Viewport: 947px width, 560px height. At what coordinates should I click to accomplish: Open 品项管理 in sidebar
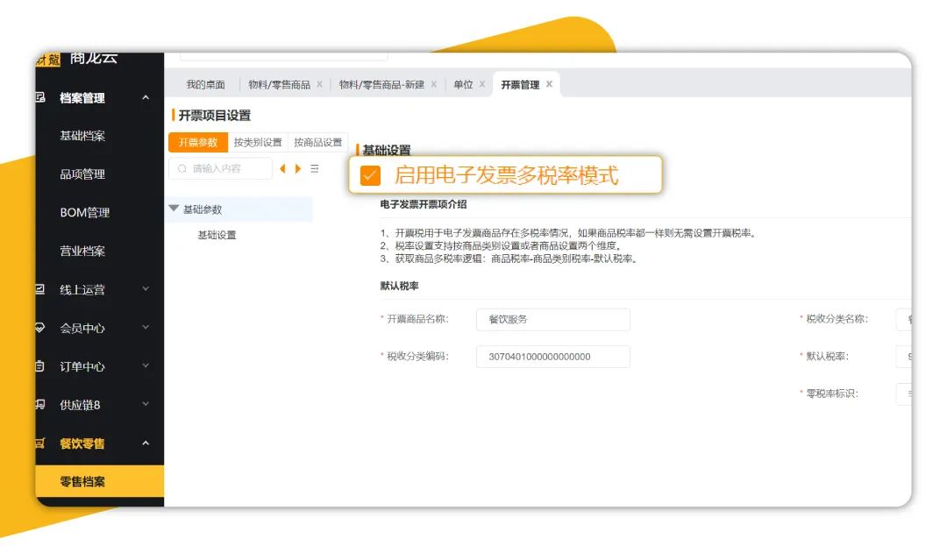[x=82, y=174]
